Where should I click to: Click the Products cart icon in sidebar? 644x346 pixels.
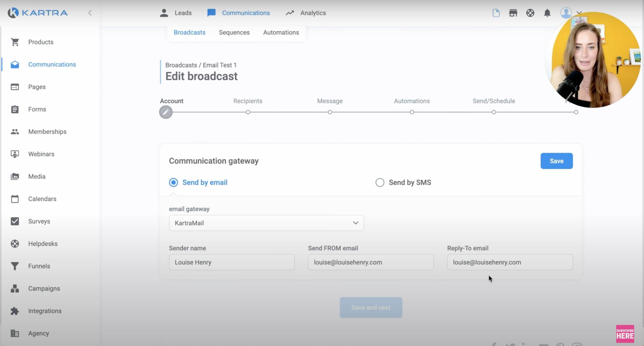15,42
